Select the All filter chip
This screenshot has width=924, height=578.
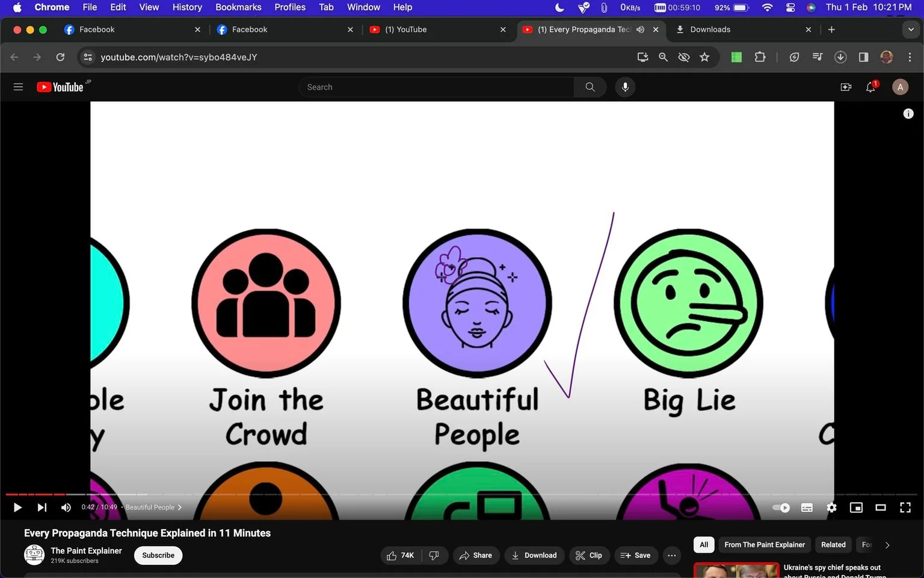[x=704, y=545]
